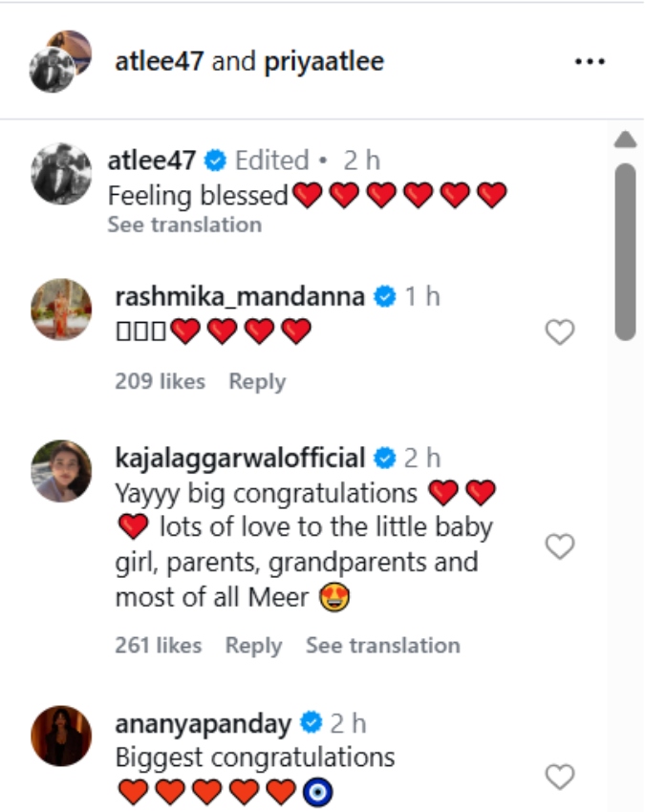Open ananyapanday's profile picture
The height and width of the screenshot is (812, 645).
coord(62,736)
